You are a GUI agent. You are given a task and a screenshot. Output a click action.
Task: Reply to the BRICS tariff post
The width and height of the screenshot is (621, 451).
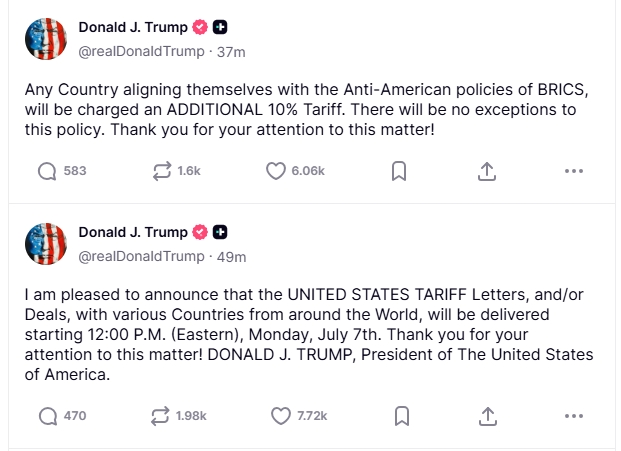tap(47, 171)
